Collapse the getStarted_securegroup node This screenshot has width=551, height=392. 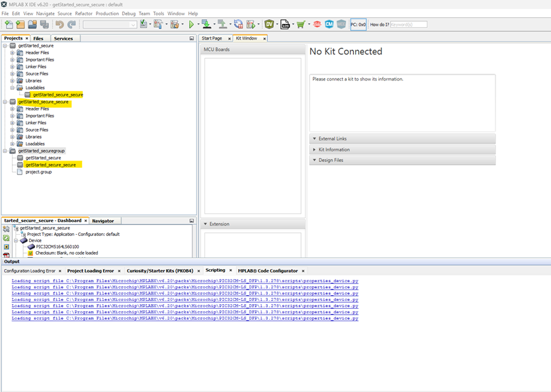tap(5, 151)
